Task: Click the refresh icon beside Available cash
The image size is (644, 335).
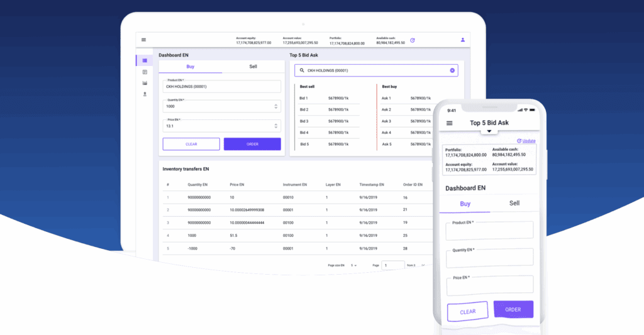Action: 413,40
